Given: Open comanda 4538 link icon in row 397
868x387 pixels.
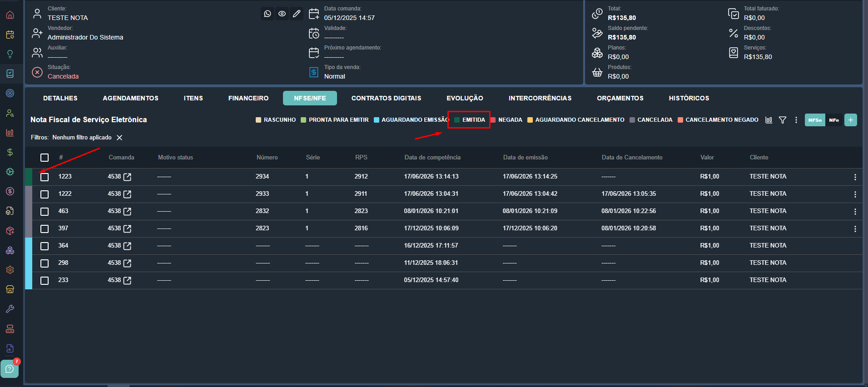Looking at the screenshot, I should [x=127, y=228].
